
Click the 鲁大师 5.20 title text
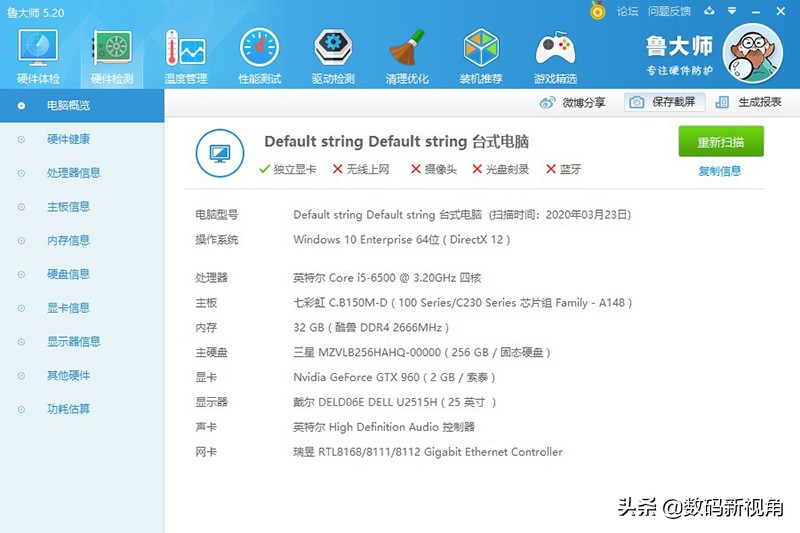[x=35, y=13]
